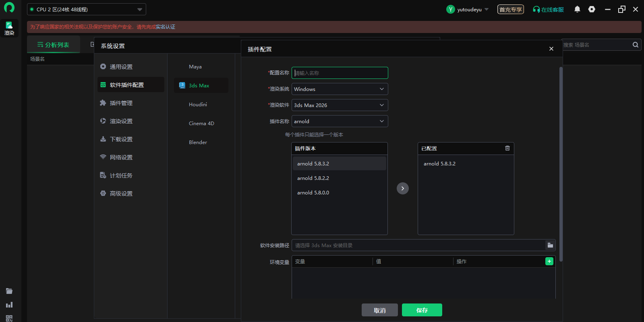Select configured arnold 5.8.3.2 entry

(x=466, y=163)
